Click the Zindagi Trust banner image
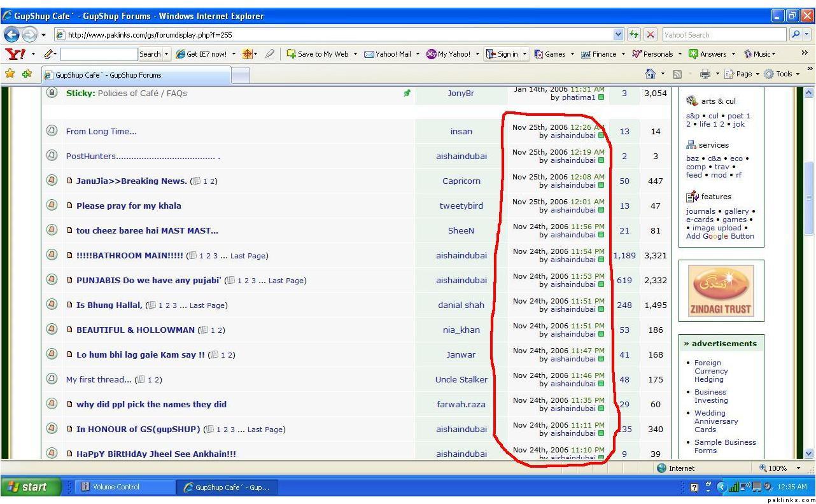Viewport: 816px width, 504px height. click(x=721, y=291)
